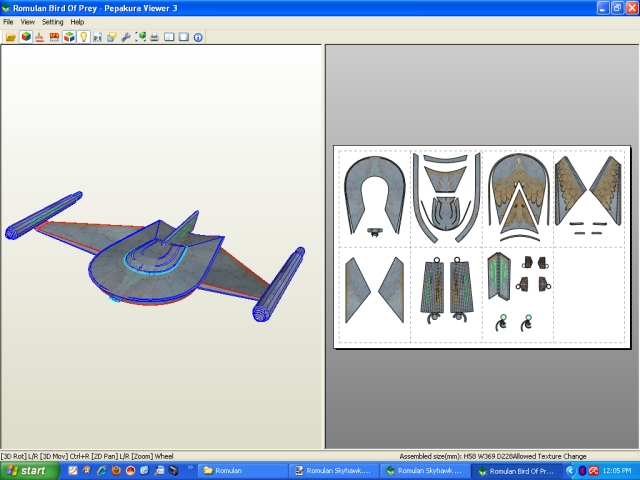Switch to Romulan Skyhawk Pepakura taskbar button
640x480 pixels.
pyautogui.click(x=425, y=471)
